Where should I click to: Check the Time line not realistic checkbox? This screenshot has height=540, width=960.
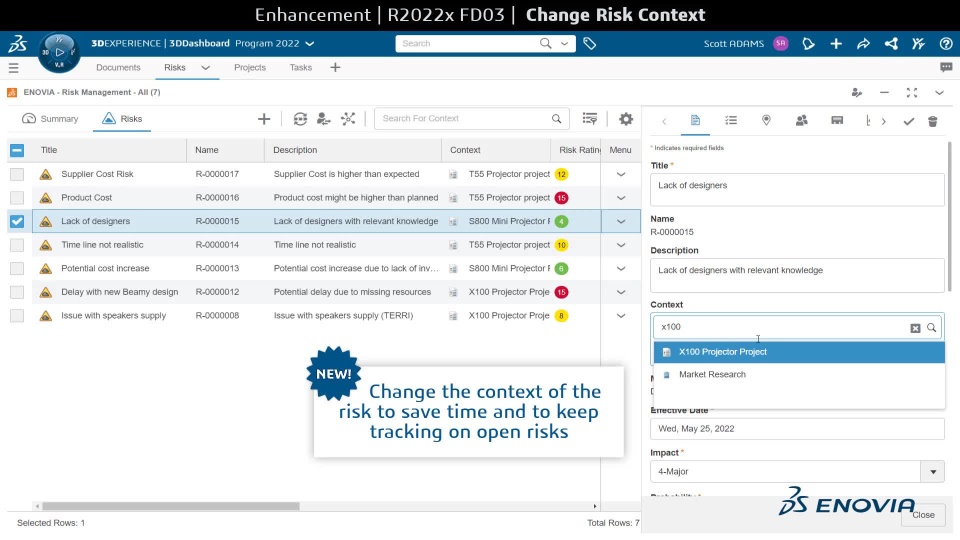pyautogui.click(x=17, y=245)
